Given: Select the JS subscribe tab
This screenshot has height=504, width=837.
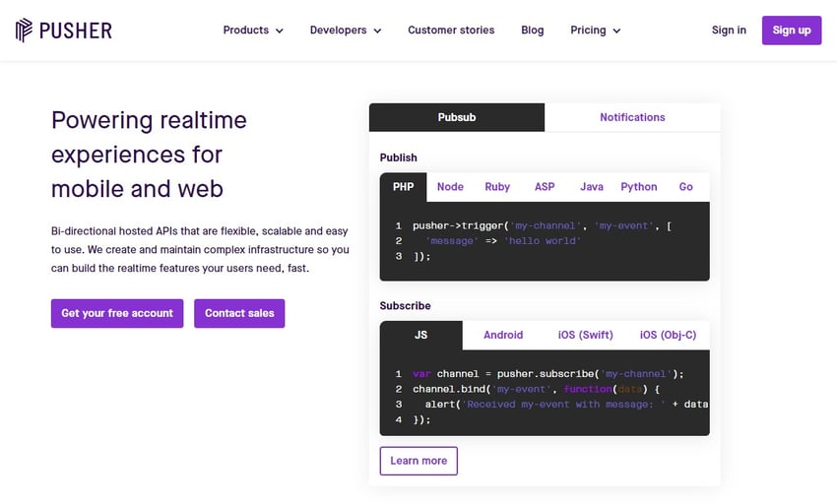Looking at the screenshot, I should (x=420, y=336).
